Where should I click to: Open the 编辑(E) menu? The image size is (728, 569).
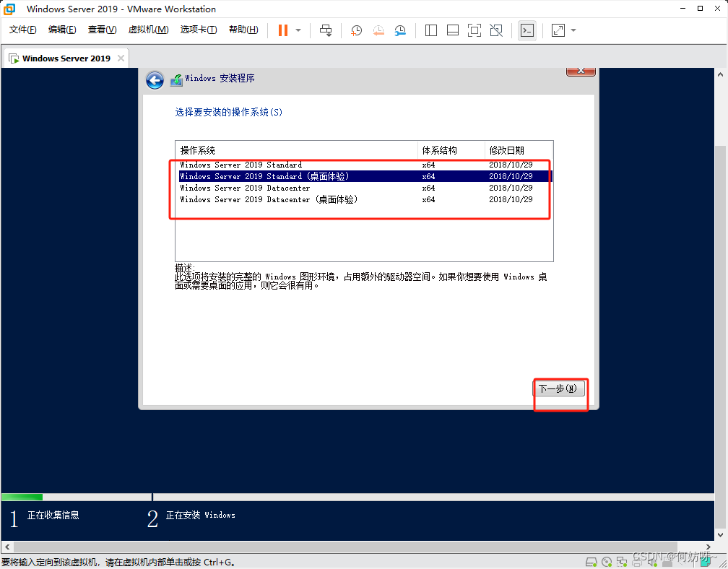[x=62, y=30]
